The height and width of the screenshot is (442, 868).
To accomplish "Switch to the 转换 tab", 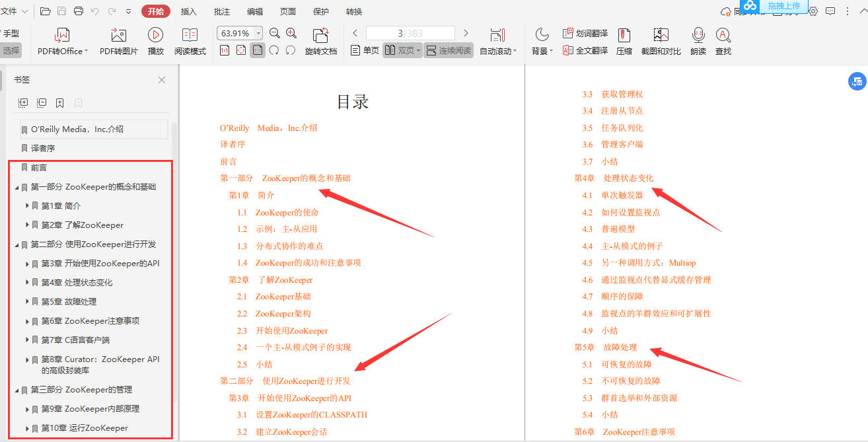I will coord(354,11).
